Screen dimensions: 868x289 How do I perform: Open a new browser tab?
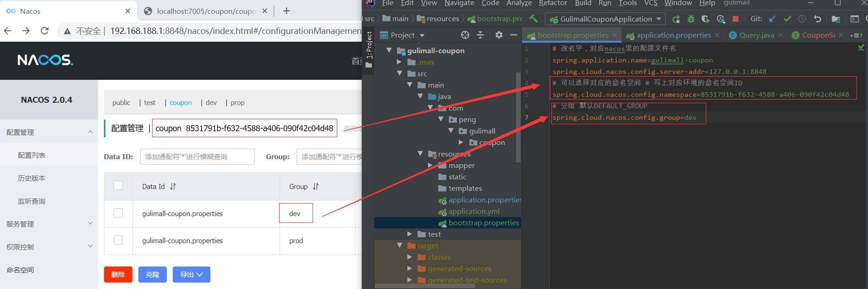286,11
